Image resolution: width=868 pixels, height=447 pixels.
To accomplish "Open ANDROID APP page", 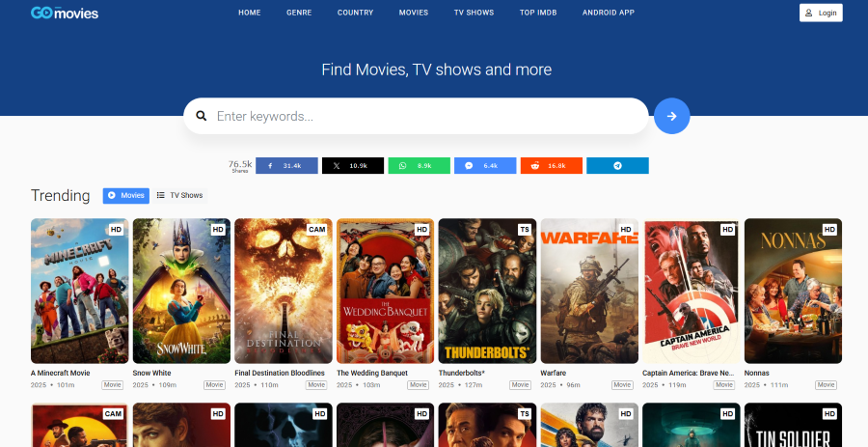I will [609, 13].
